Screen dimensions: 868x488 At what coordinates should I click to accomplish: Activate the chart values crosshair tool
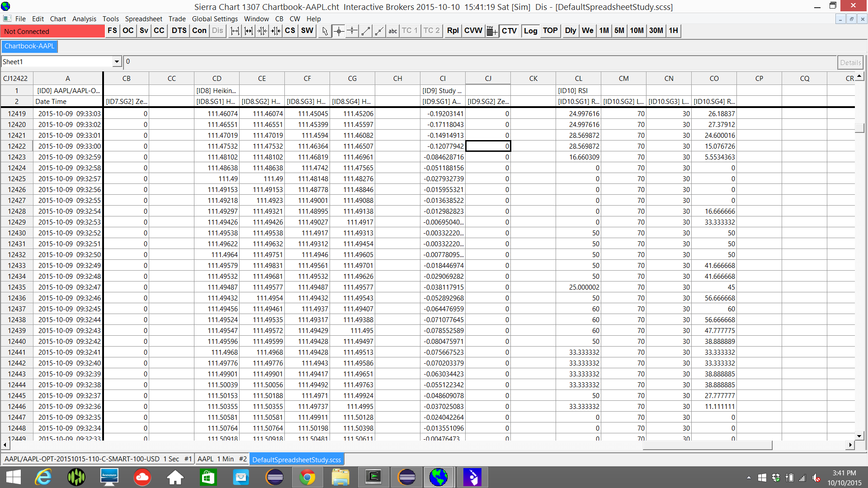pos(339,31)
